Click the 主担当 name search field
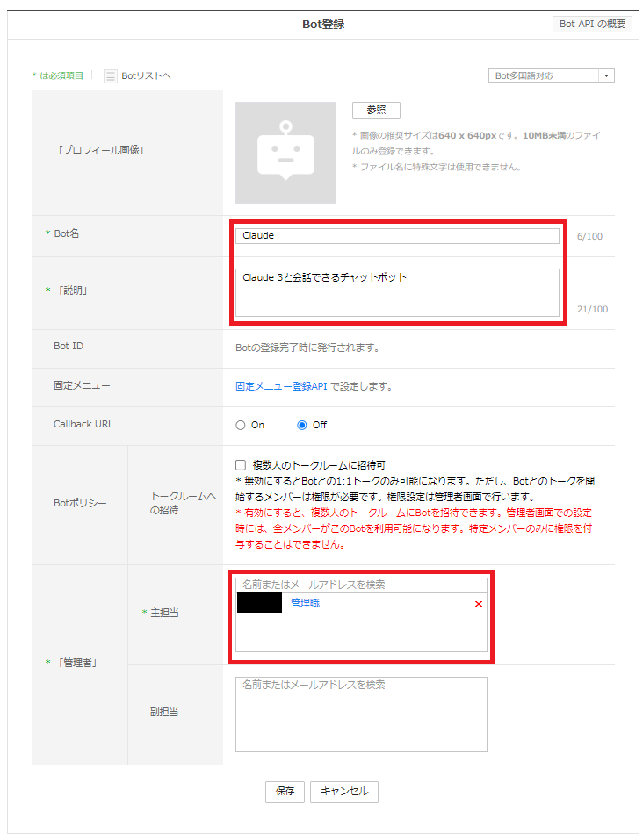The image size is (643, 840). click(361, 585)
